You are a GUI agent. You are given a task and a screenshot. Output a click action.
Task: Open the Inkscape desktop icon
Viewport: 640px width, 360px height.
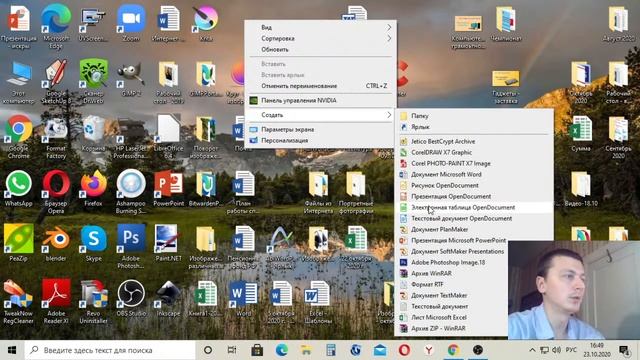click(169, 298)
